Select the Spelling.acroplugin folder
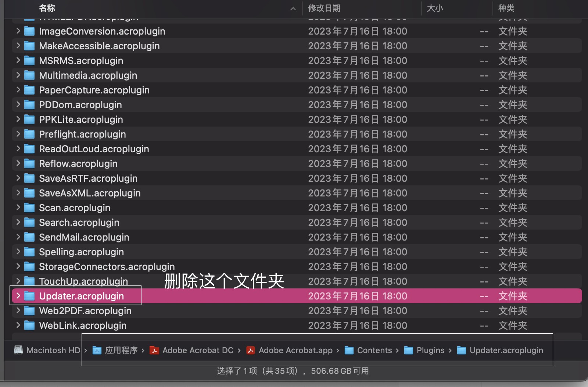 coord(82,252)
